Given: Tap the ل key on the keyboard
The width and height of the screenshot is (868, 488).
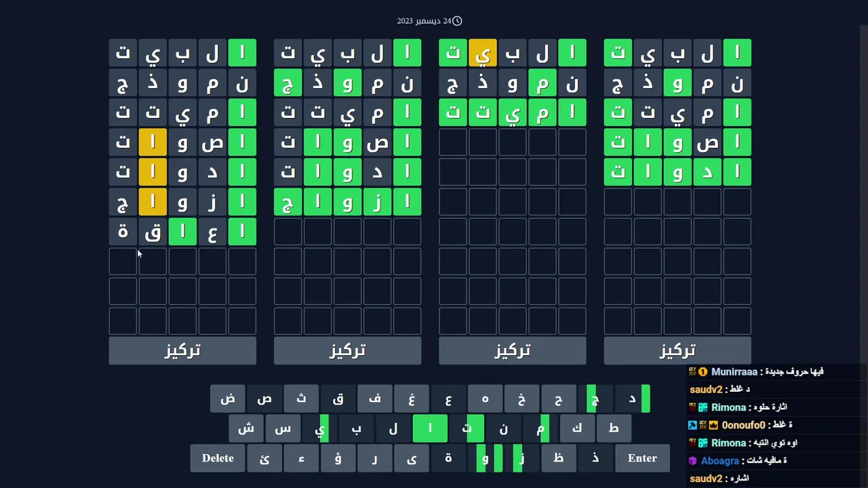Looking at the screenshot, I should click(393, 428).
